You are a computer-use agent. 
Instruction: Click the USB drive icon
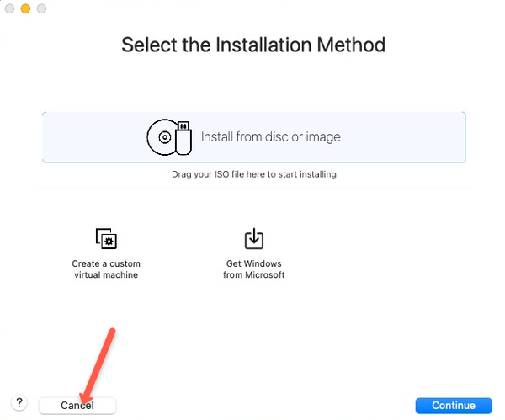183,138
